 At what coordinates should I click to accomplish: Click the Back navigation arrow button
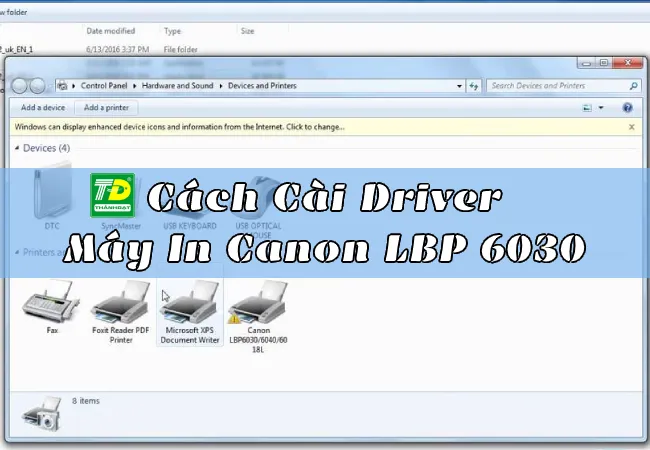point(19,86)
